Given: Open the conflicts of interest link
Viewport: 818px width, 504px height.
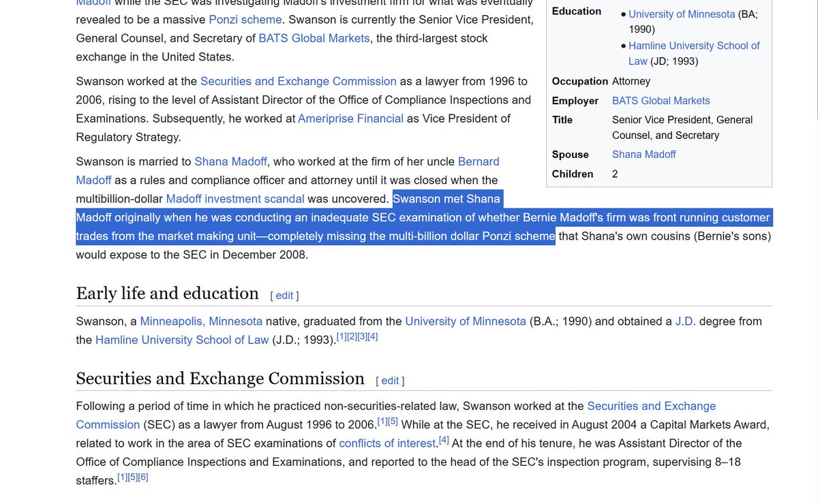Looking at the screenshot, I should [x=387, y=443].
